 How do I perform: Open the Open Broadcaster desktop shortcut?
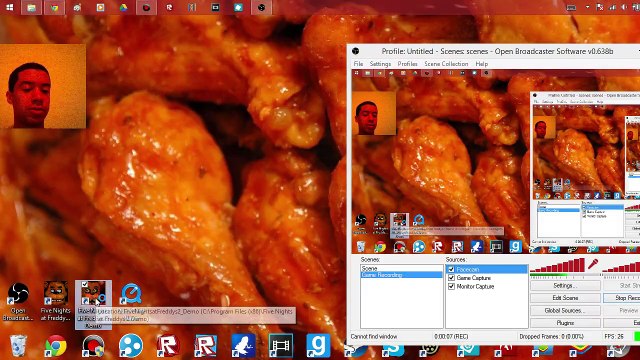pyautogui.click(x=18, y=301)
